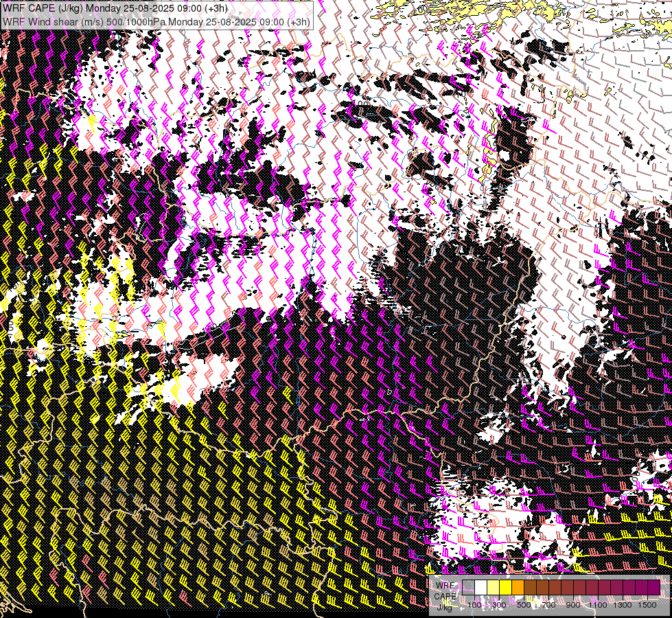Click the '700' legend value label

[548, 605]
